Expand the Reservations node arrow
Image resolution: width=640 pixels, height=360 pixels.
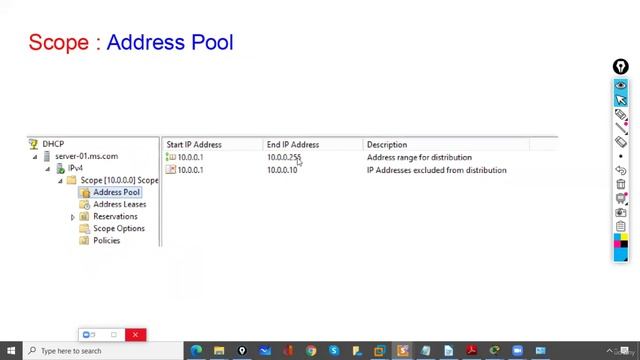click(x=73, y=217)
